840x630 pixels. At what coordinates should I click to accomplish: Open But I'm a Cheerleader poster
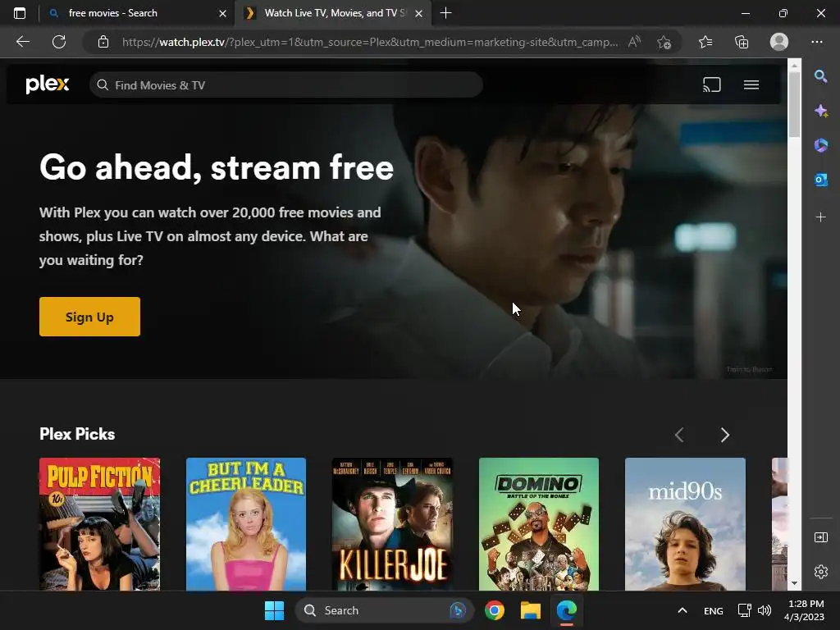click(246, 524)
